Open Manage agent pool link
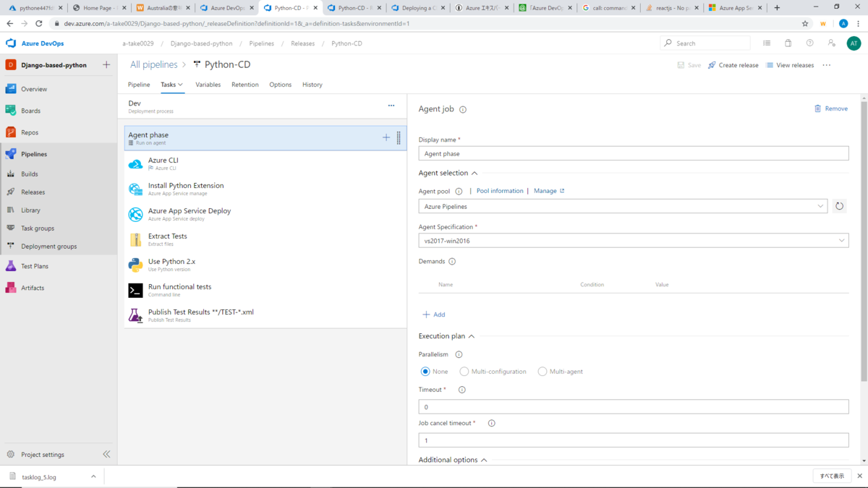This screenshot has height=488, width=868. (549, 191)
